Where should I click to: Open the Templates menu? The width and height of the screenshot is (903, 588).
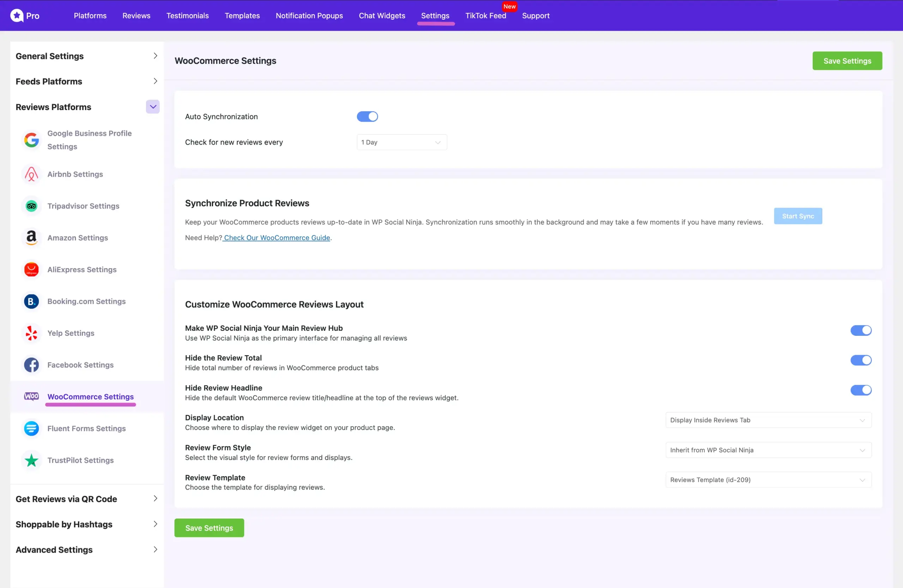click(242, 16)
